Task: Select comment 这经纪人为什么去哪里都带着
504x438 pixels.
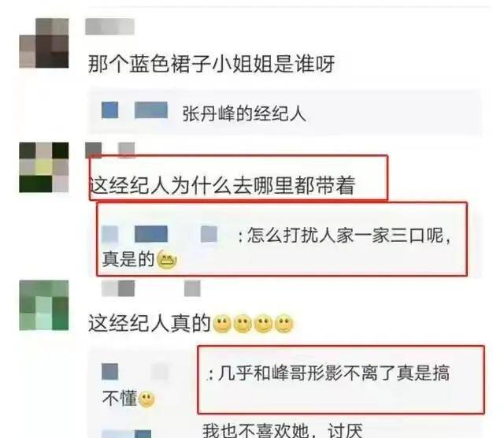Action: pyautogui.click(x=222, y=186)
